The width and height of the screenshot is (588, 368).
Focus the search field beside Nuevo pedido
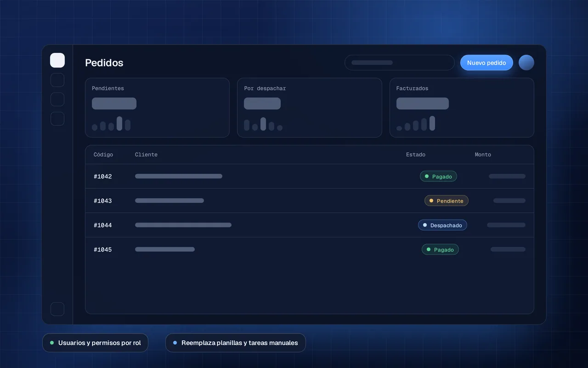tap(399, 63)
